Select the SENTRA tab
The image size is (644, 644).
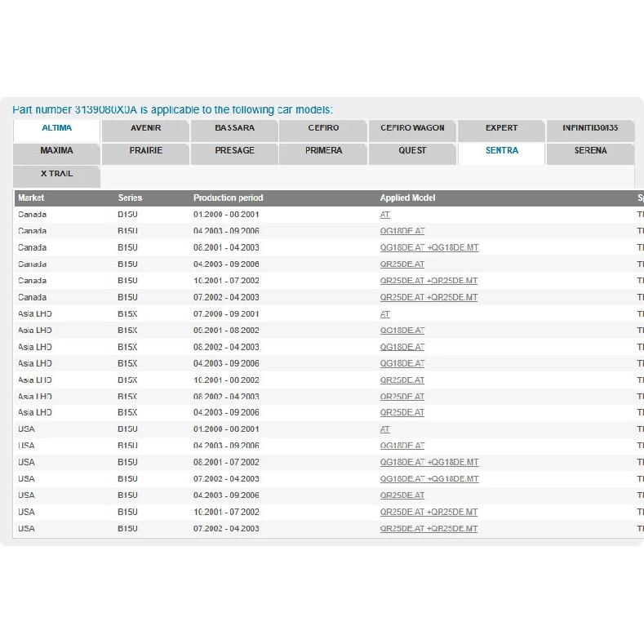pyautogui.click(x=501, y=153)
